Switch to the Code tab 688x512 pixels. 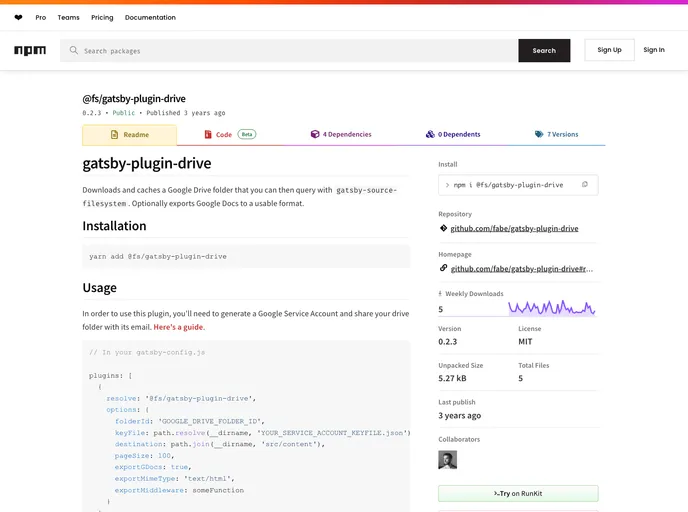(230, 134)
